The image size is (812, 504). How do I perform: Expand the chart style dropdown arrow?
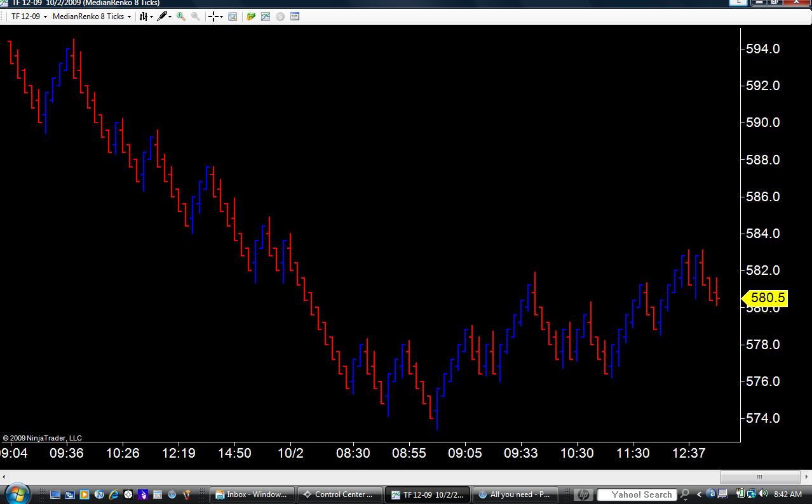tap(151, 17)
